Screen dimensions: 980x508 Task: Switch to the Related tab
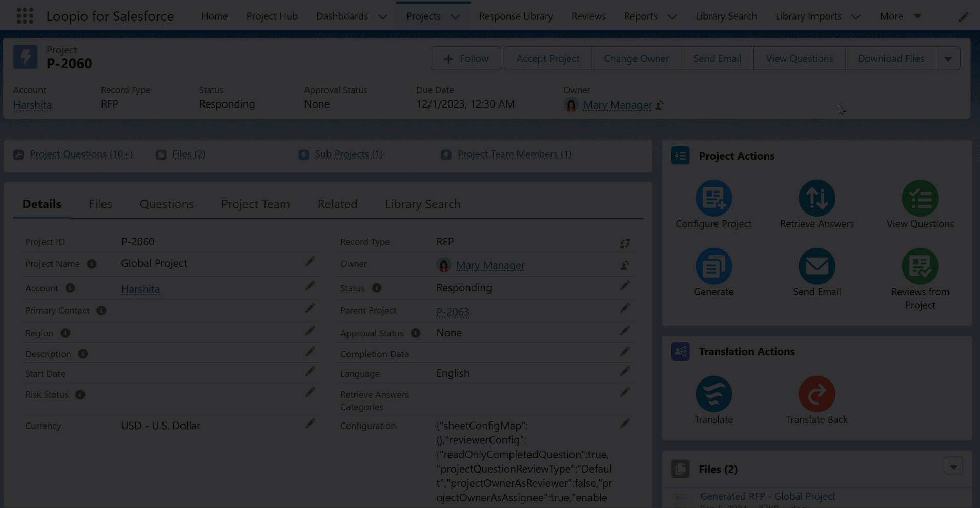(337, 204)
